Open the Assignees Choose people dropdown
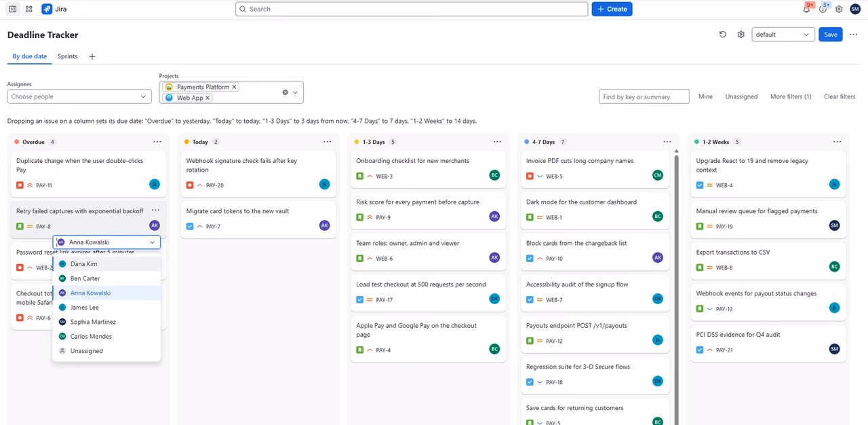 79,96
